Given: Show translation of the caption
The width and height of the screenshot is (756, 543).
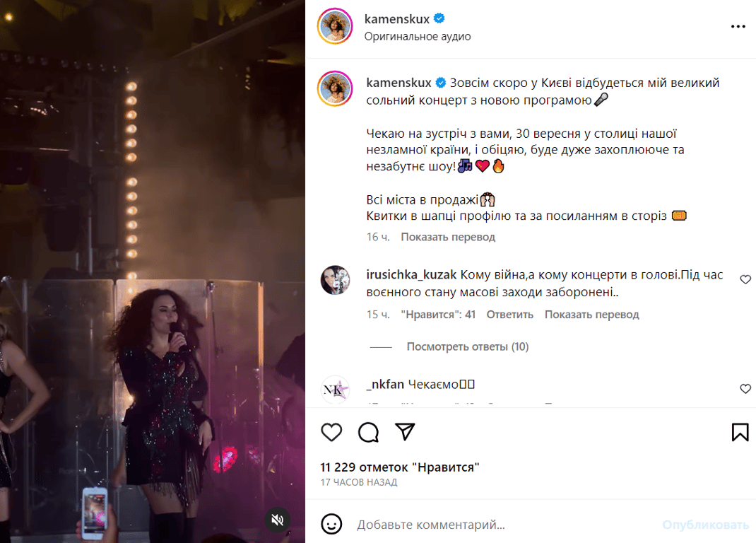Looking at the screenshot, I should coord(448,237).
